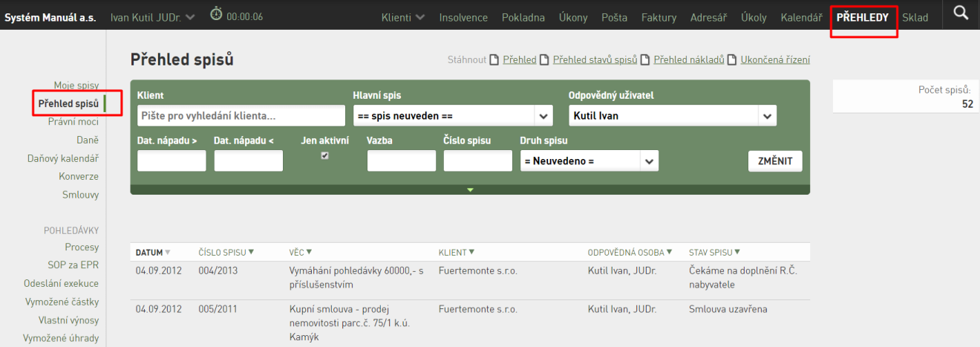The height and width of the screenshot is (347, 980).
Task: Open the Hlavní spis dropdown
Action: point(544,116)
